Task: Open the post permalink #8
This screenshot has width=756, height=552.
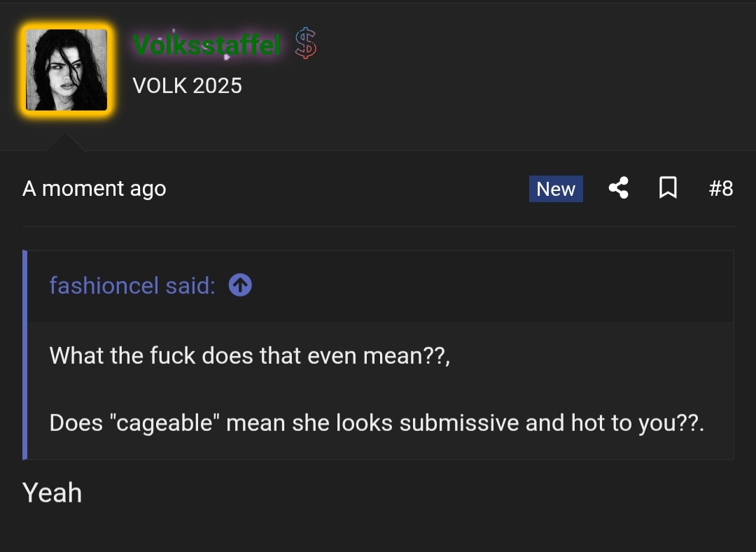Action: [720, 188]
